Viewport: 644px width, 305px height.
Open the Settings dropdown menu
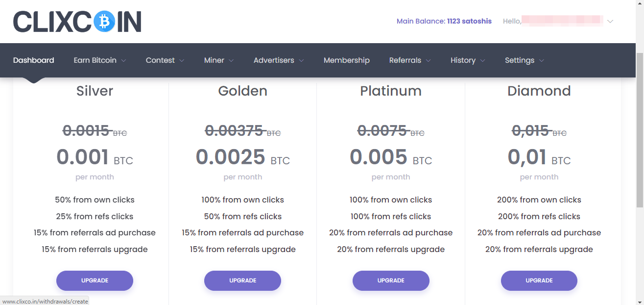coord(525,60)
